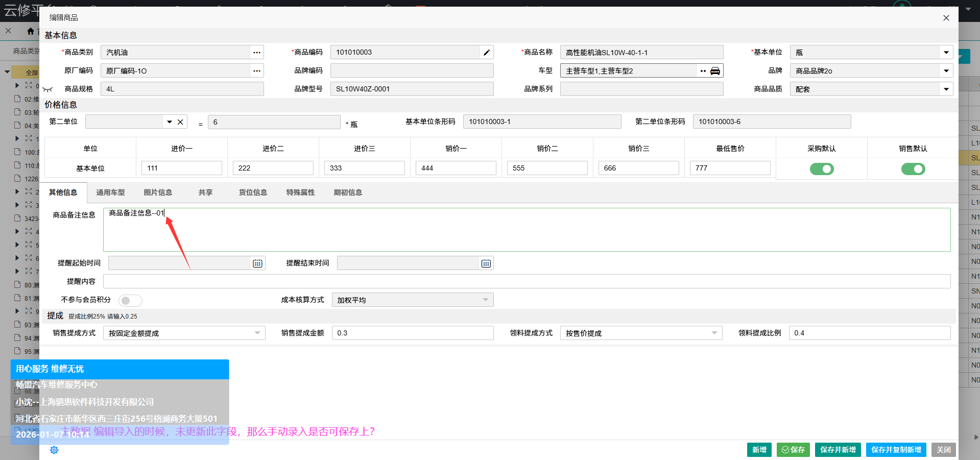Click the ellipsis button in 商品类别 field

[256, 53]
